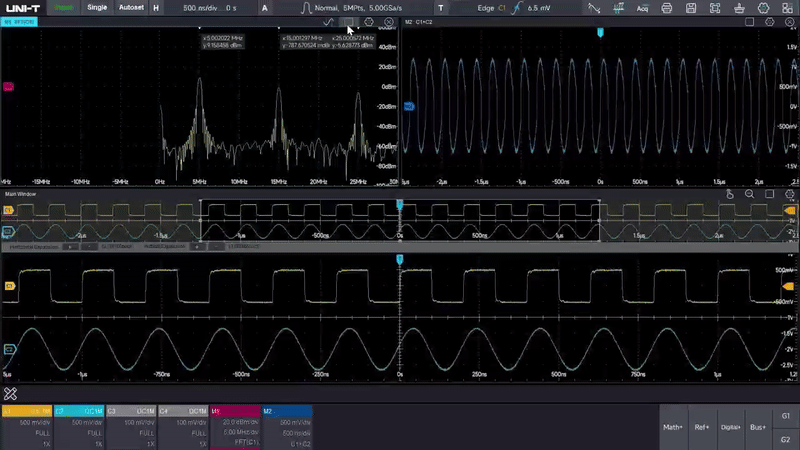Select the M1 FFT math channel tab
This screenshot has height=450, width=800.
click(234, 426)
